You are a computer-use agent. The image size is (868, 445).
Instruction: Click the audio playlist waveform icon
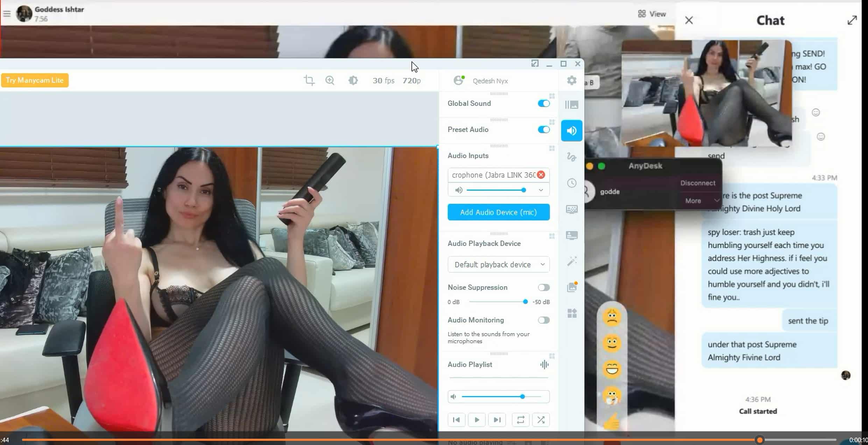pos(544,365)
